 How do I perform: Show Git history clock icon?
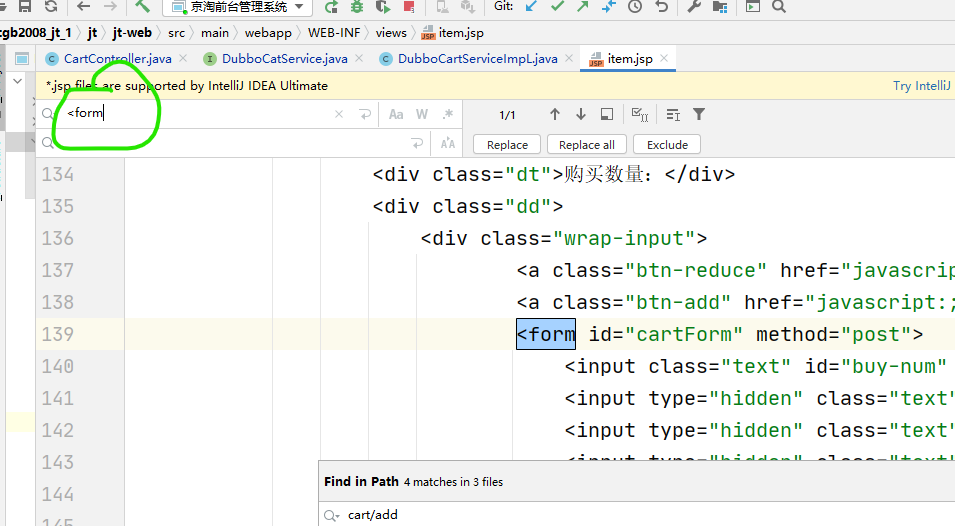pos(635,7)
